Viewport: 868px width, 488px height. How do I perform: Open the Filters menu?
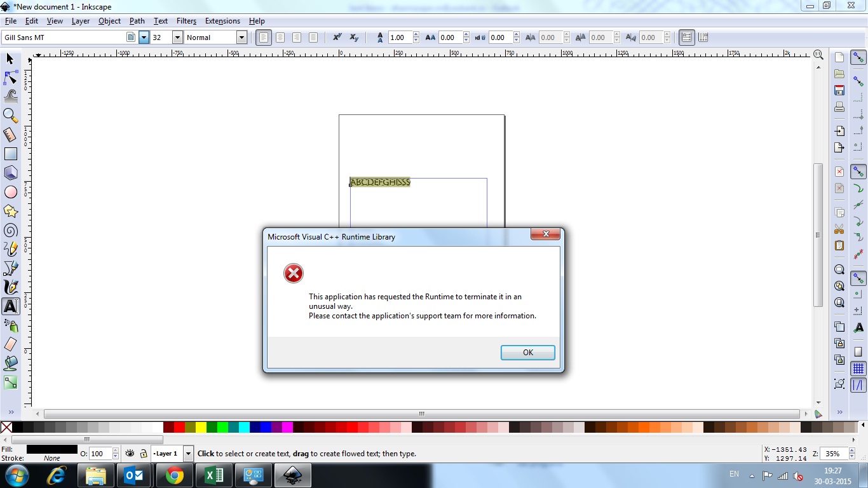[x=186, y=21]
